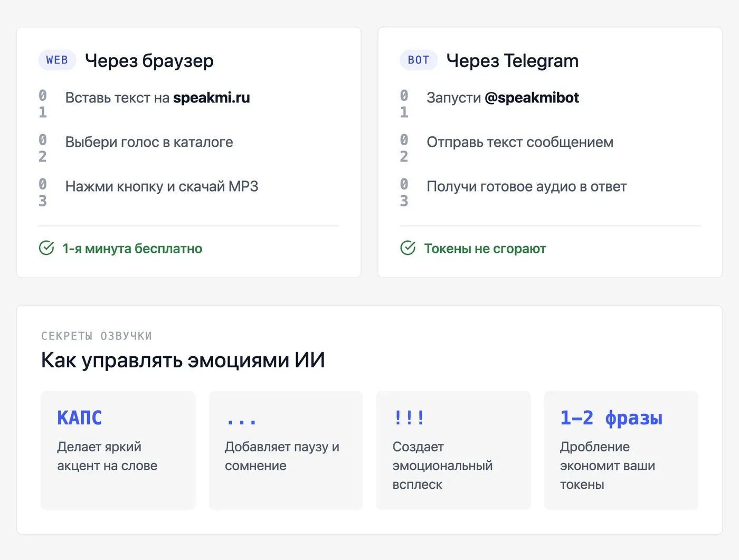
Task: Click the description "Делает яркий акцент на слове"
Action: [107, 456]
